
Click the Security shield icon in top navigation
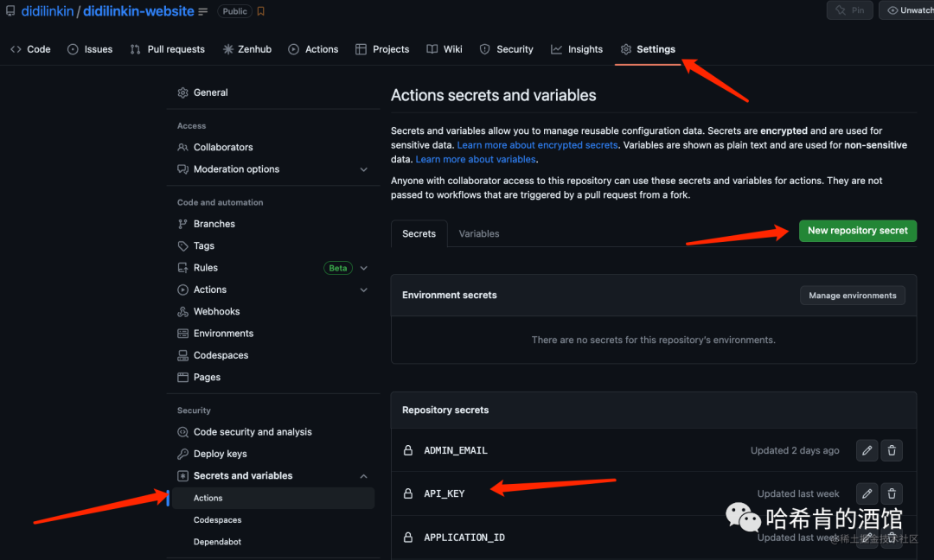pos(485,49)
